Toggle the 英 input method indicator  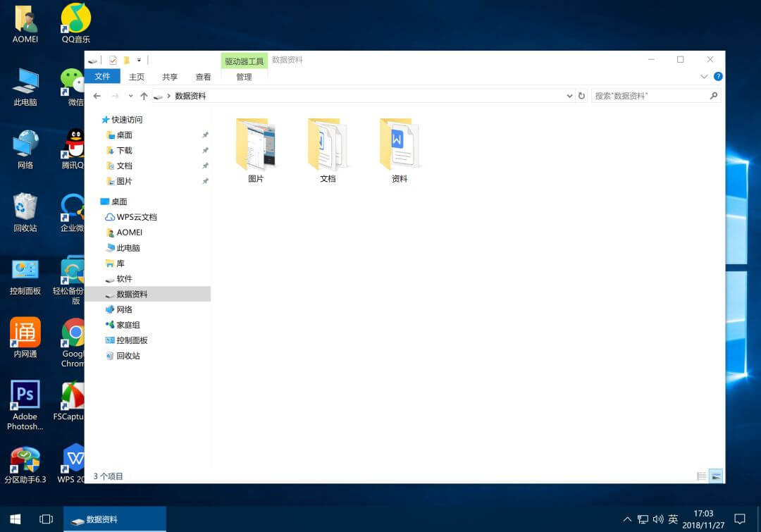673,519
